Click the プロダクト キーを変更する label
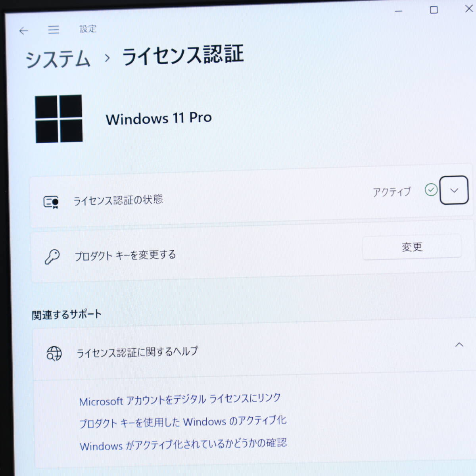This screenshot has height=476, width=476. (125, 255)
